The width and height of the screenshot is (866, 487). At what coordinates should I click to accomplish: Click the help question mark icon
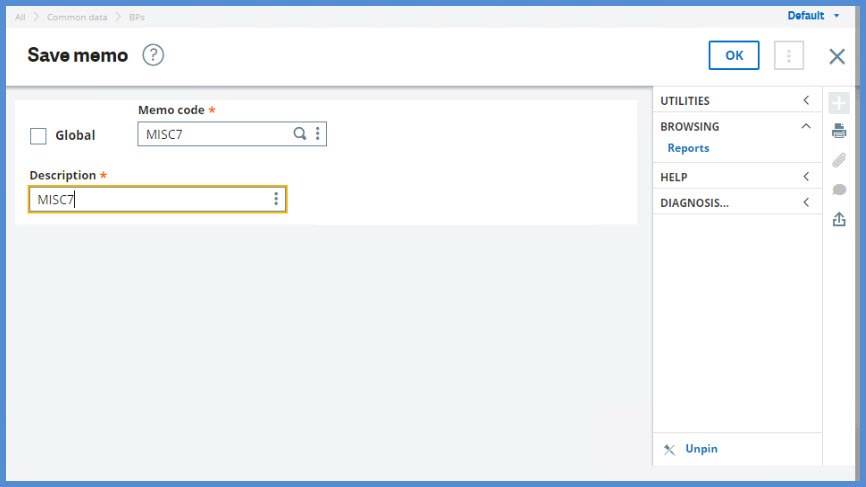coord(153,55)
